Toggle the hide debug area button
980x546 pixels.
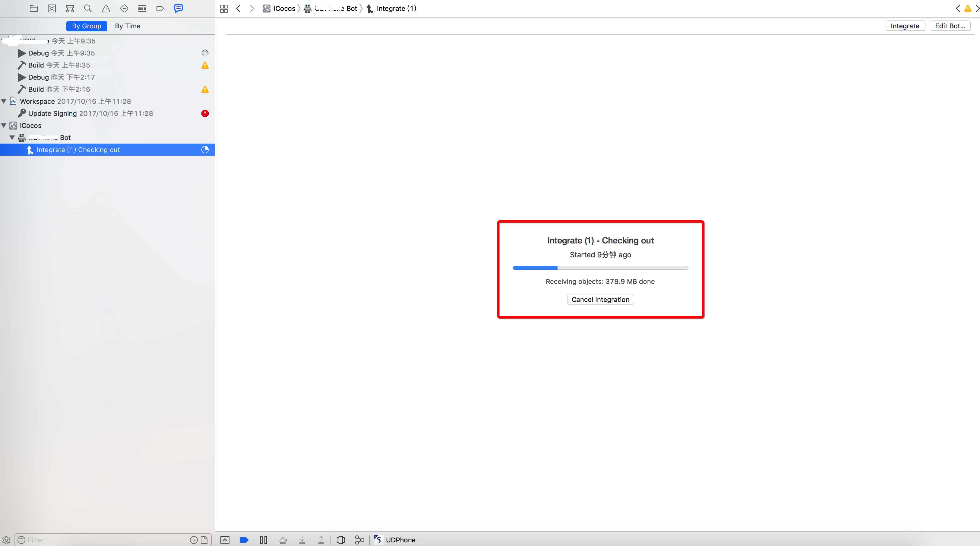pyautogui.click(x=225, y=540)
